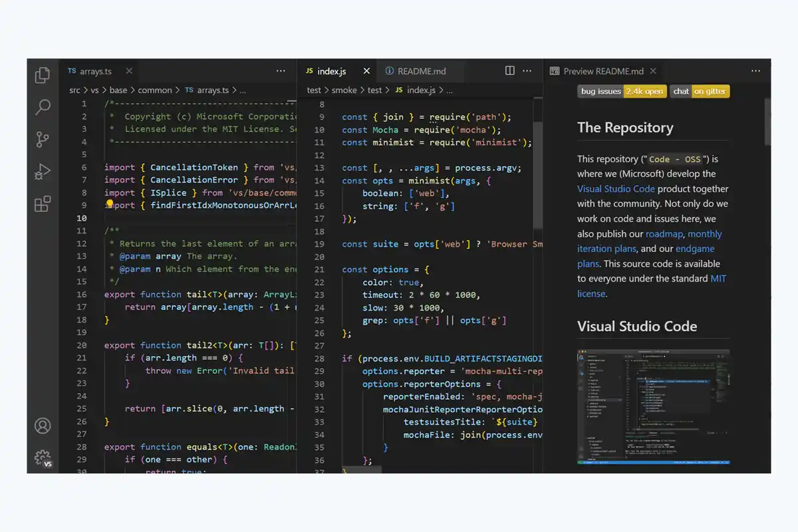Click the 'Visual Studio Code' heading in preview
The height and width of the screenshot is (532, 798).
pyautogui.click(x=637, y=327)
